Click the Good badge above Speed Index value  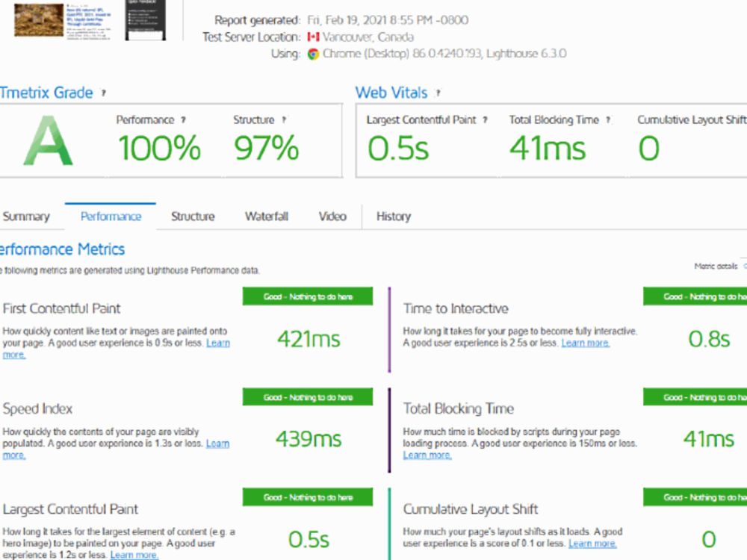[x=308, y=397]
